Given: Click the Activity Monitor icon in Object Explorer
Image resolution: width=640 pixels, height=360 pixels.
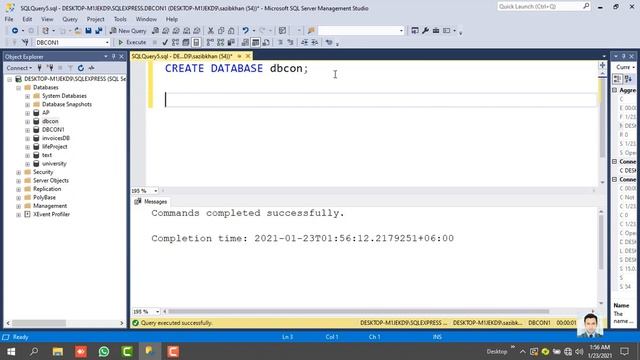Looking at the screenshot, I should 91,68.
